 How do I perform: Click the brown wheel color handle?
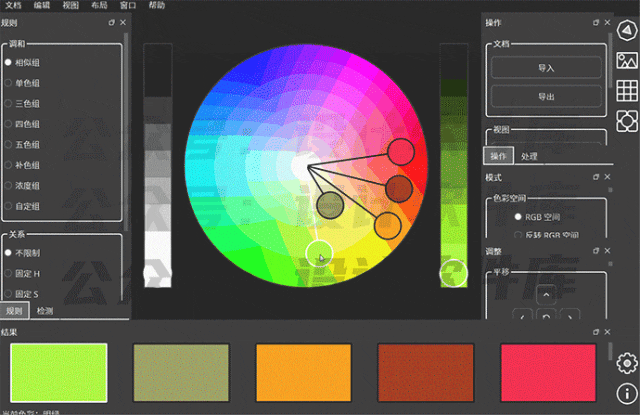pyautogui.click(x=399, y=189)
